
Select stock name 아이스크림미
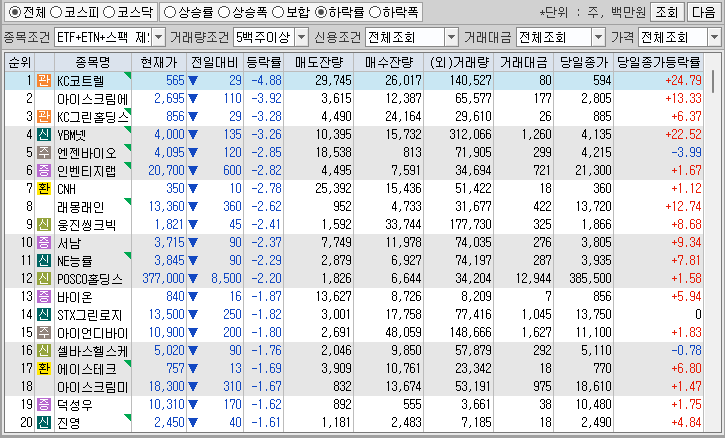pos(92,387)
